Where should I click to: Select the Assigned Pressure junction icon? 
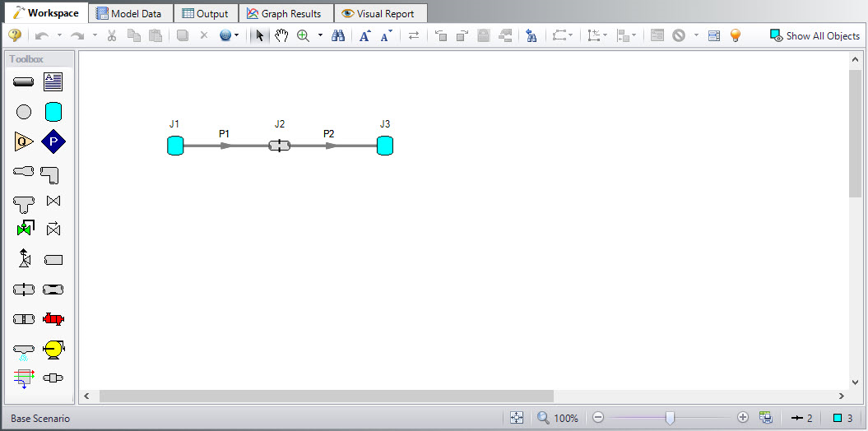pos(53,141)
